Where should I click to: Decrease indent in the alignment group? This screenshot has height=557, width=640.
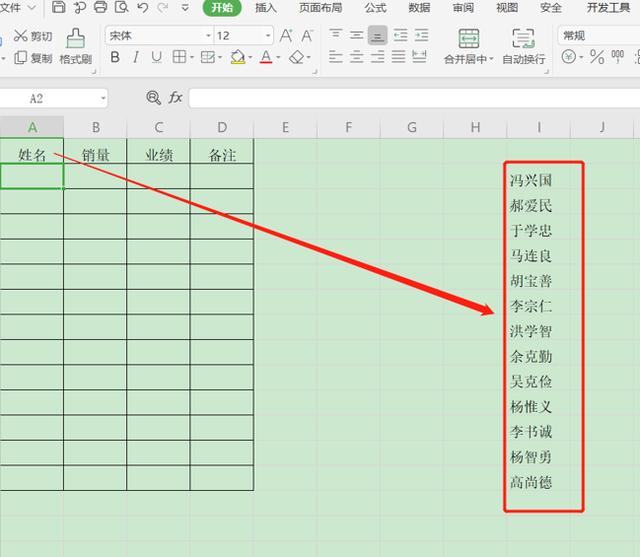(x=400, y=36)
